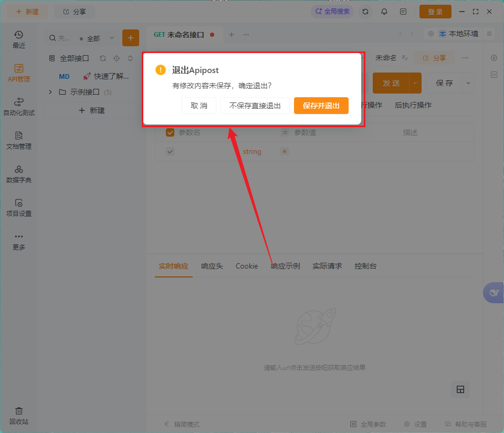Click the 新建 button in top bar

(x=27, y=12)
